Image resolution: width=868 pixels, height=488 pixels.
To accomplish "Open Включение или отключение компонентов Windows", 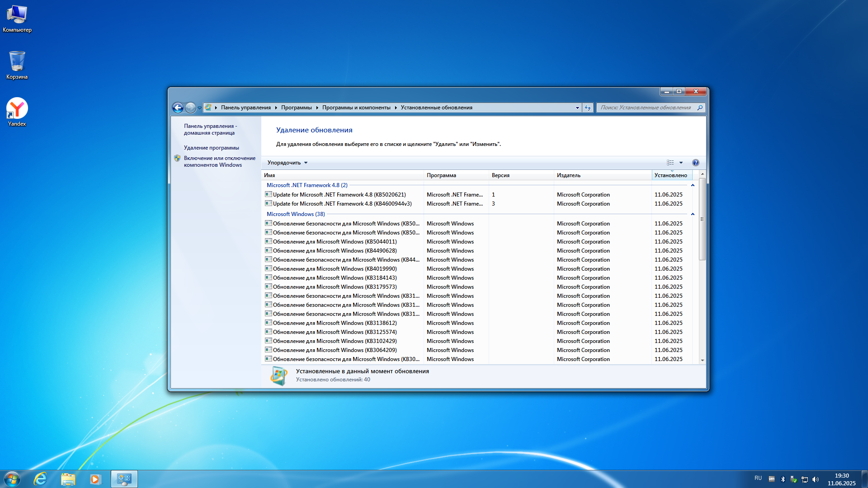I will (220, 161).
